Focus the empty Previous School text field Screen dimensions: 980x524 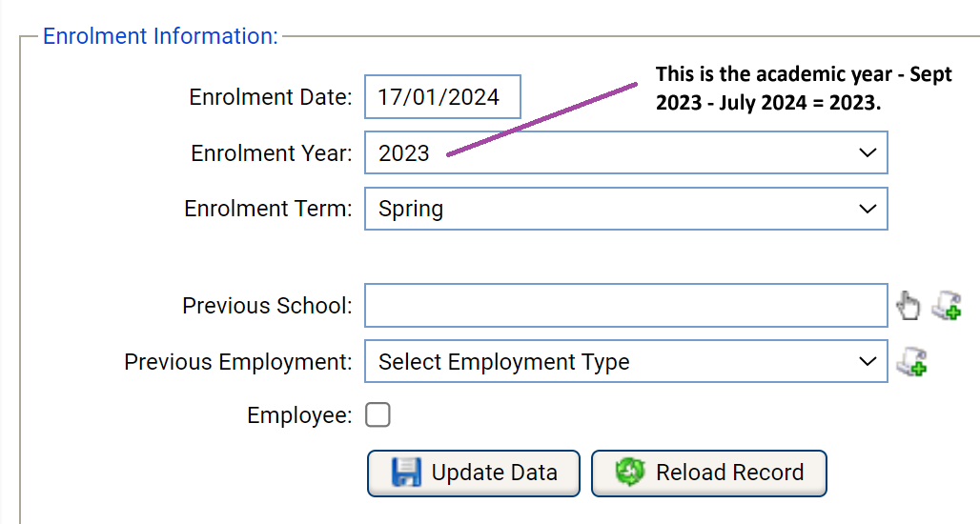(625, 306)
